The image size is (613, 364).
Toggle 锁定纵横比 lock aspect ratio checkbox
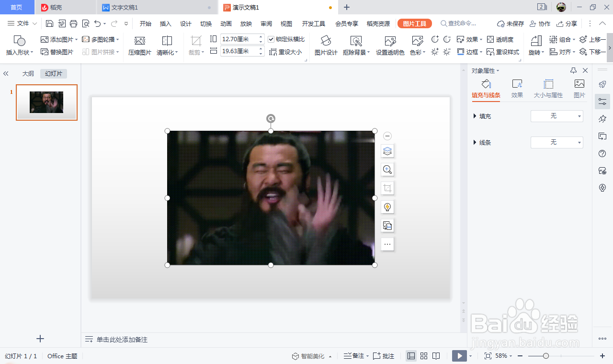pos(271,39)
